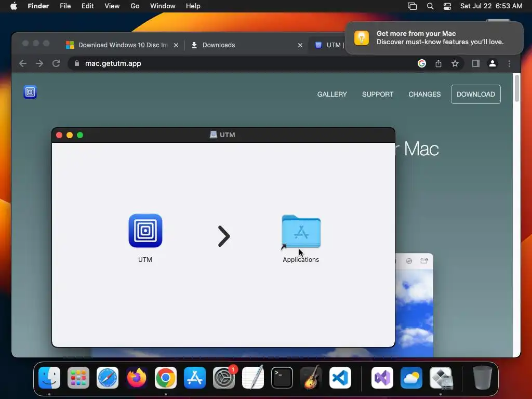Open the Edit menu
Viewport: 532px width, 399px height.
click(87, 6)
